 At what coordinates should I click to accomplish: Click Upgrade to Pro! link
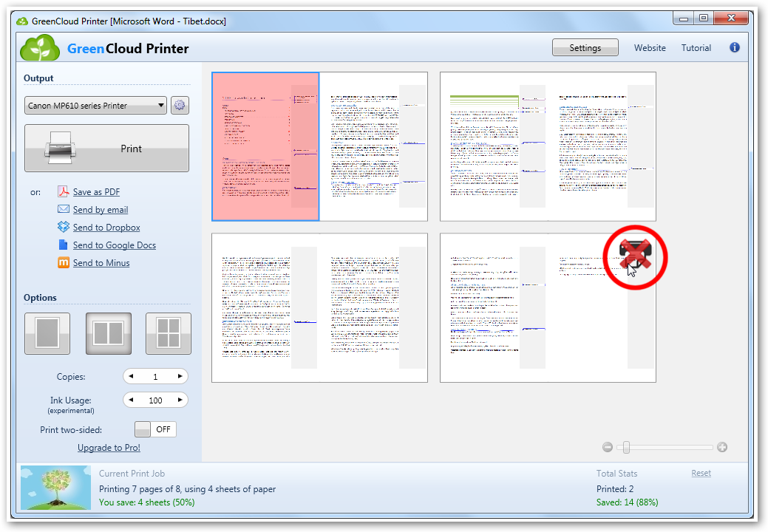pyautogui.click(x=109, y=447)
